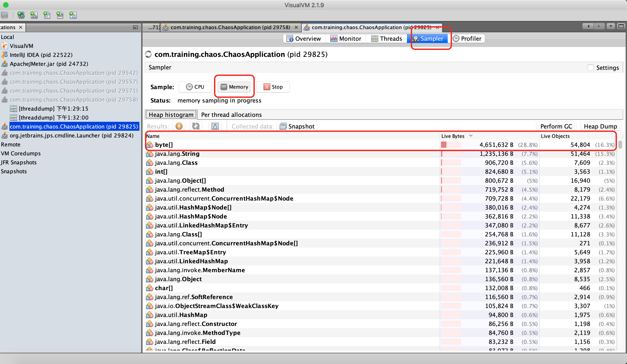Click the histogram vertical scrollbar thumb

620,144
